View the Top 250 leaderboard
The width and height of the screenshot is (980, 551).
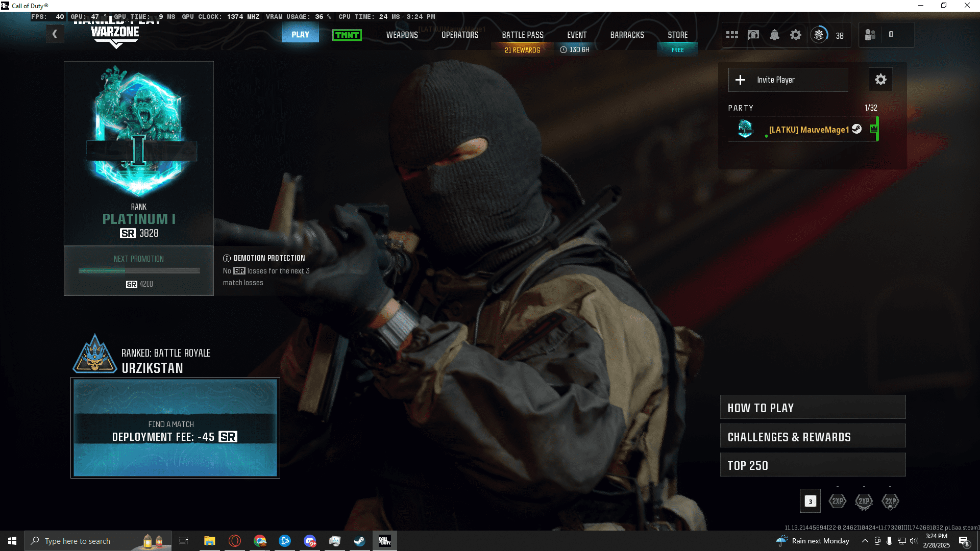[813, 465]
